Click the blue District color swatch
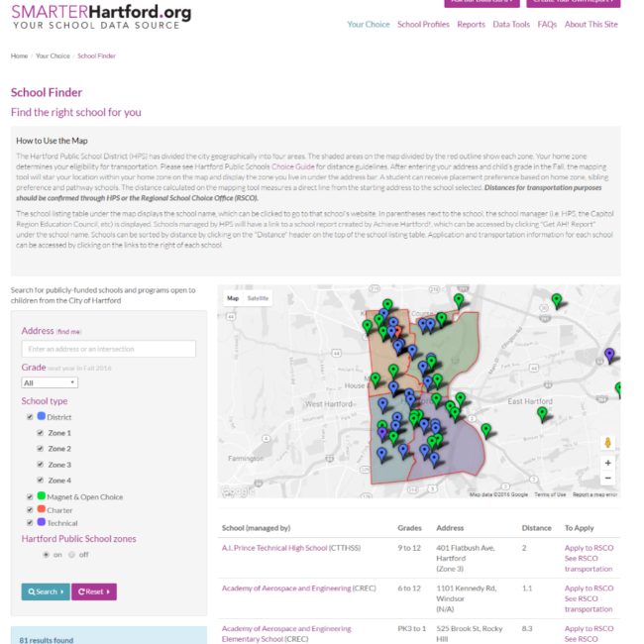This screenshot has width=644, height=644. [x=41, y=416]
